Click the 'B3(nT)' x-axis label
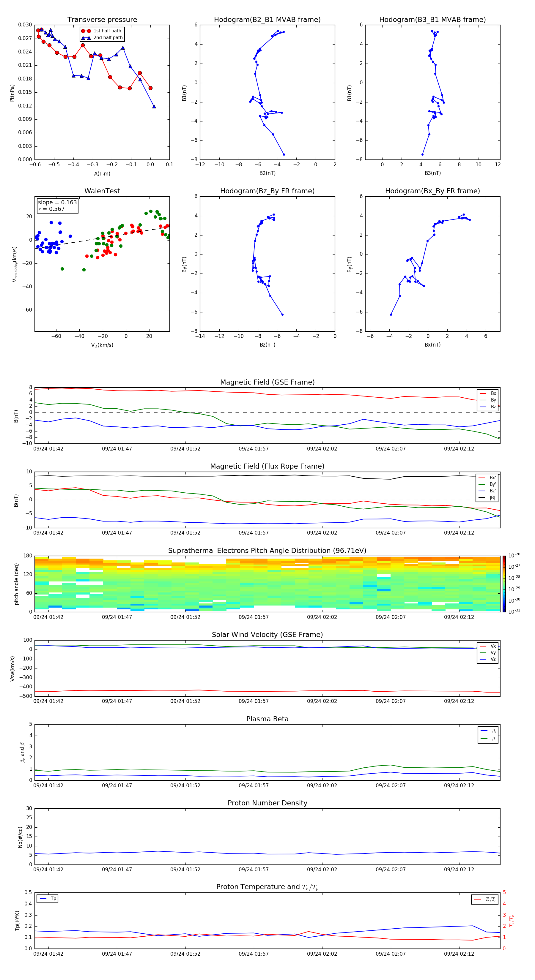Viewport: 535px width, 980px height. point(432,173)
